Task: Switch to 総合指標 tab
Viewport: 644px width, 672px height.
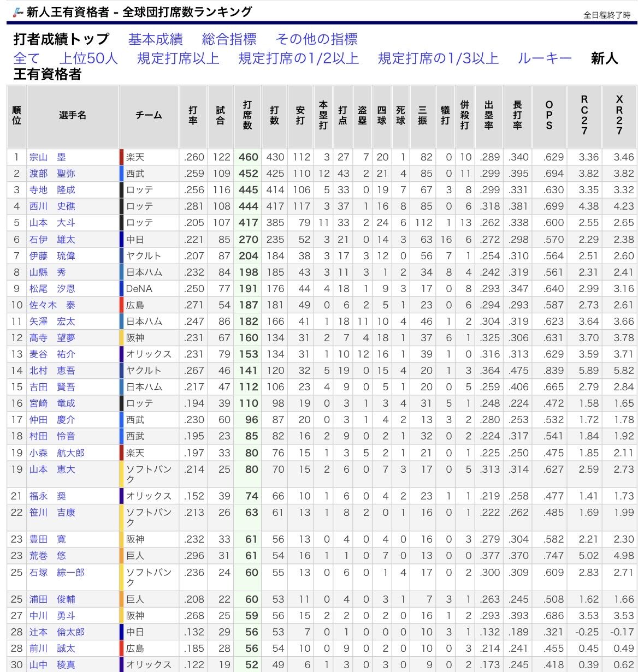Action: point(229,39)
